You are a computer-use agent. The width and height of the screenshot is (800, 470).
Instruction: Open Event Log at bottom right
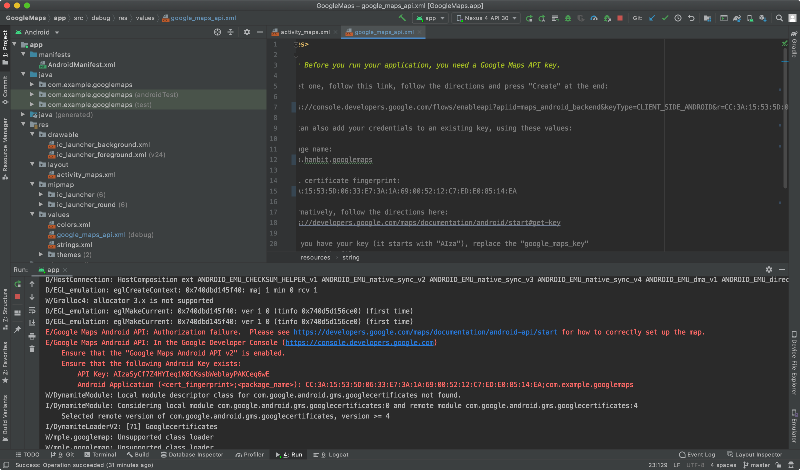click(697, 455)
